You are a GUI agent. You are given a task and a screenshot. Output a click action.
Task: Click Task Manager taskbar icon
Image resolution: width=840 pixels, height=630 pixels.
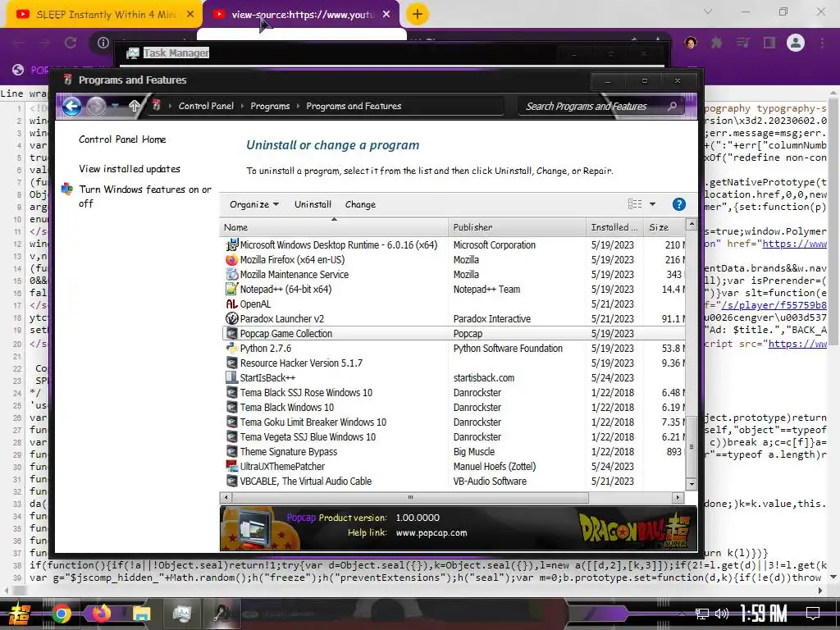coord(181,614)
